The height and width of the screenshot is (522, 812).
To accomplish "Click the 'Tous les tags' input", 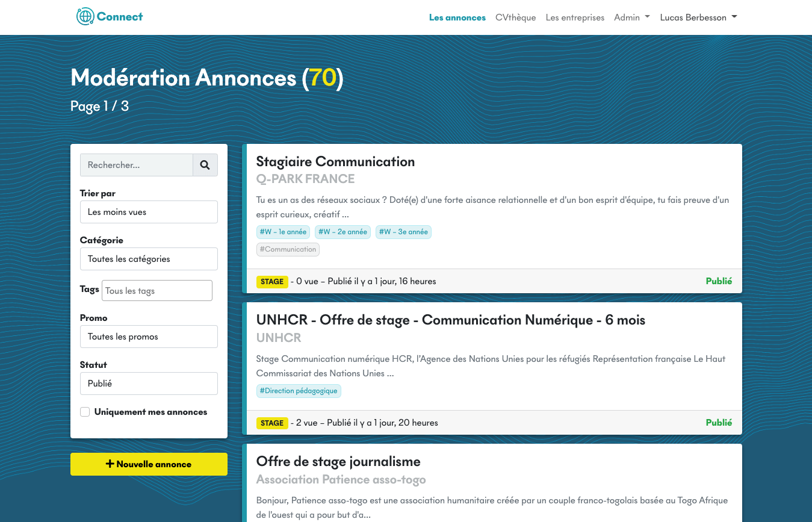I will (157, 290).
